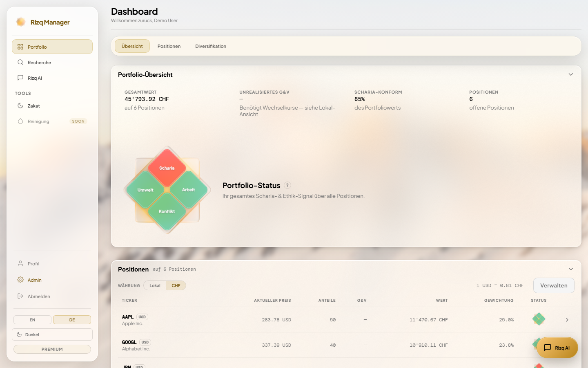Open the Profil link
Image resolution: width=588 pixels, height=368 pixels.
point(52,263)
